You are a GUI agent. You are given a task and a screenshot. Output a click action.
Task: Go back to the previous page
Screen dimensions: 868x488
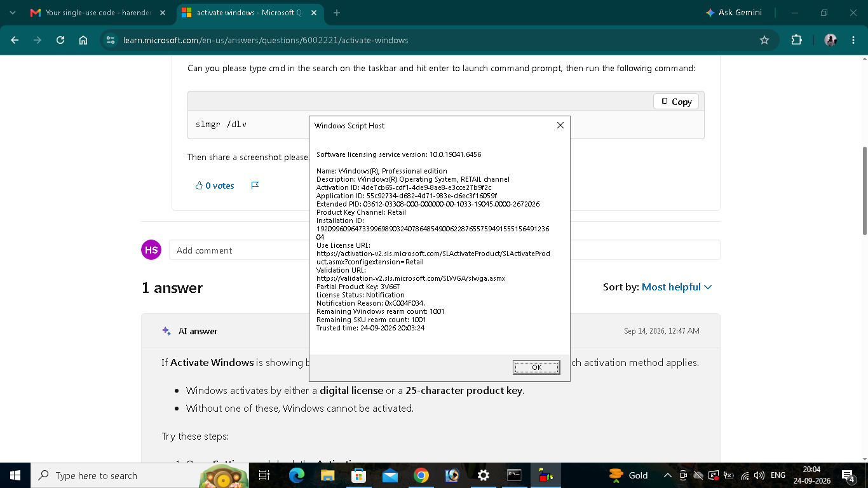coord(15,40)
